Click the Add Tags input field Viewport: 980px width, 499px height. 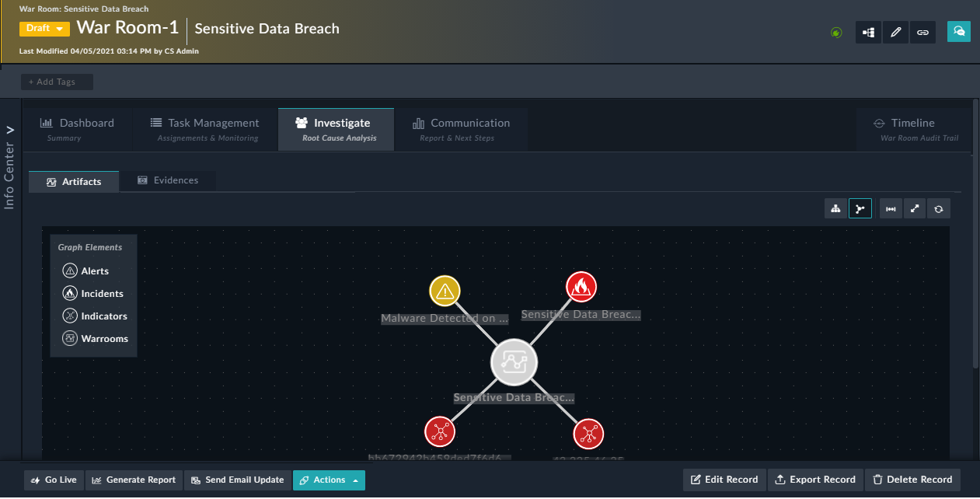tap(57, 82)
